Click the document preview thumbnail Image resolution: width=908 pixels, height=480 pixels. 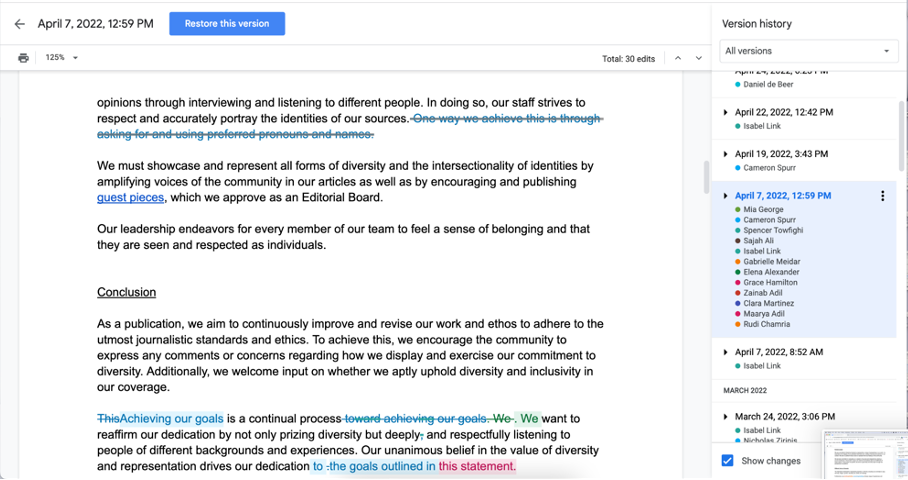[x=865, y=455]
